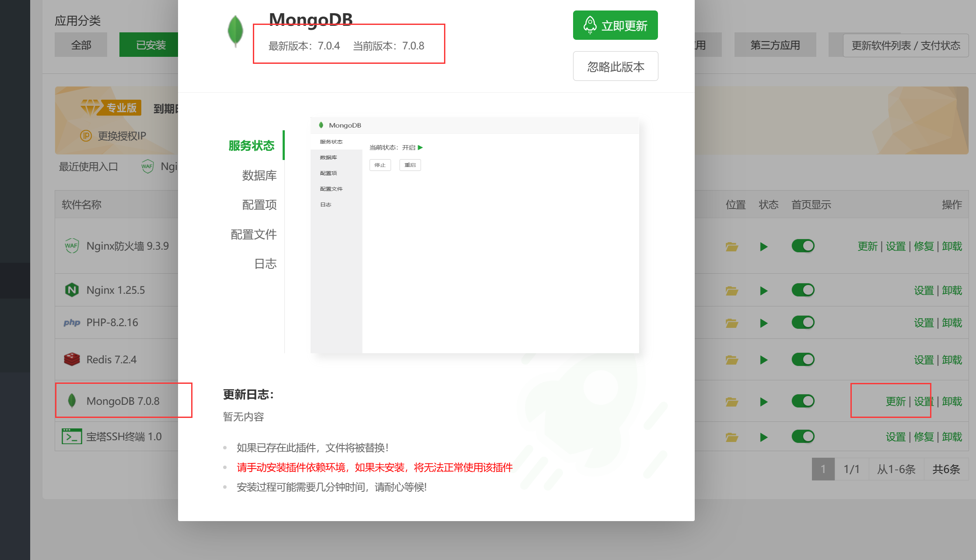Click 卸载 link in PHP-8.2.16 row
The height and width of the screenshot is (560, 976).
952,323
